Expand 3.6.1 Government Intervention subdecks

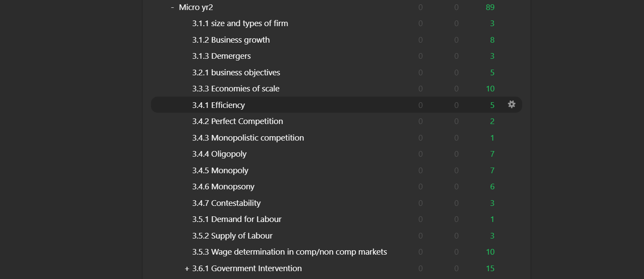click(x=187, y=269)
